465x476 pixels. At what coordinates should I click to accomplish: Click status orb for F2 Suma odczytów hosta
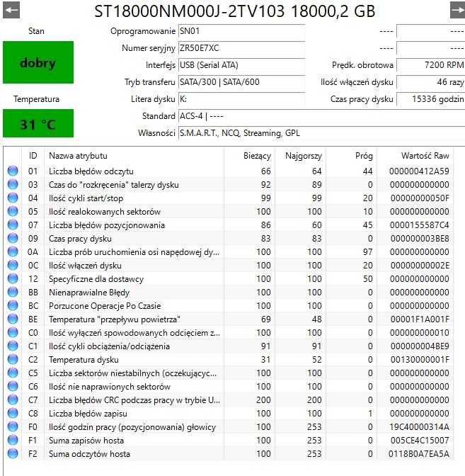pyautogui.click(x=13, y=453)
